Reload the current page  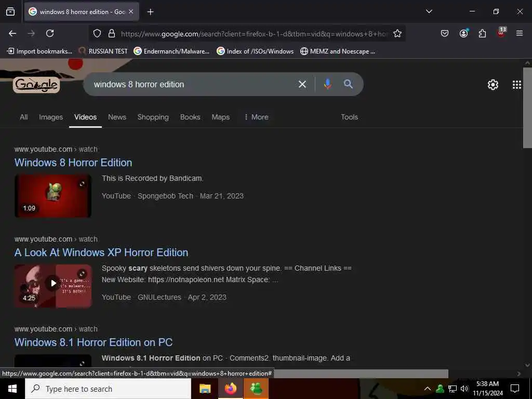pyautogui.click(x=50, y=33)
